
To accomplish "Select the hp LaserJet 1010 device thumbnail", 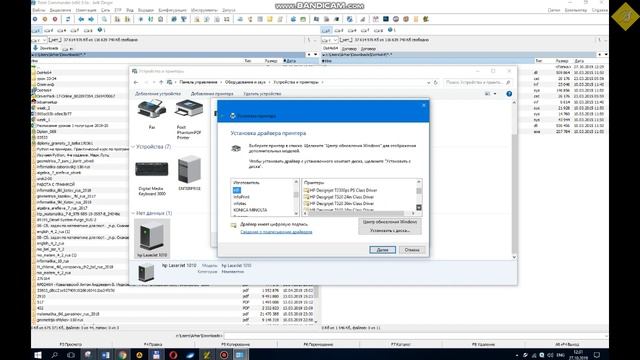I will 152,238.
